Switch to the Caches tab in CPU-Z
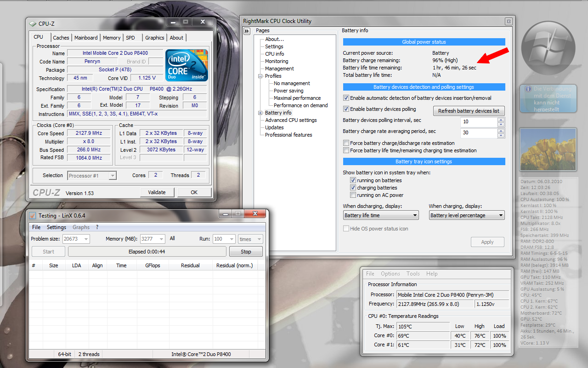Image resolution: width=588 pixels, height=368 pixels. 61,38
